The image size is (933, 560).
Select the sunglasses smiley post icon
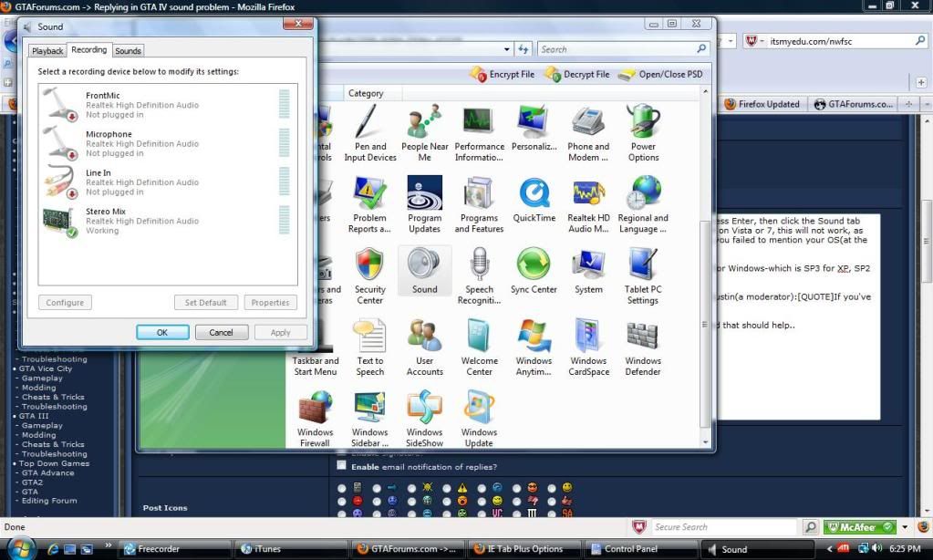tap(532, 486)
